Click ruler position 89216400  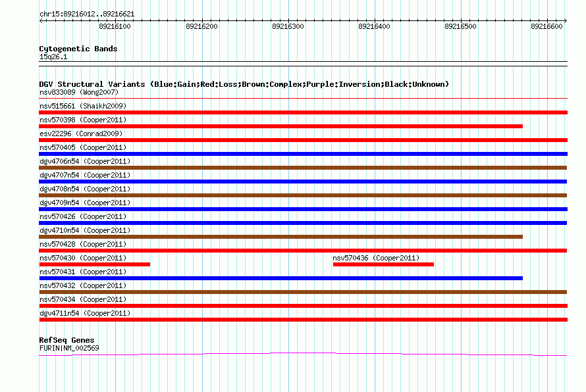point(374,26)
